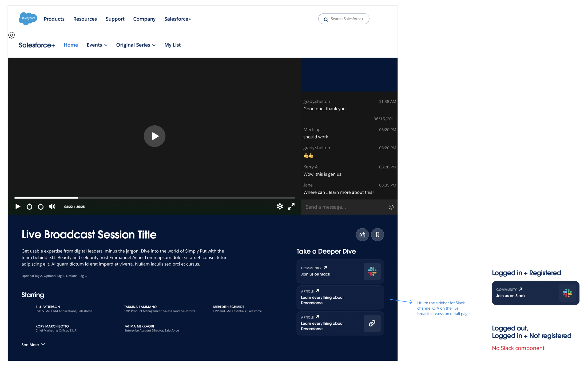Open the Resources menu
This screenshot has height=371, width=588.
(85, 19)
